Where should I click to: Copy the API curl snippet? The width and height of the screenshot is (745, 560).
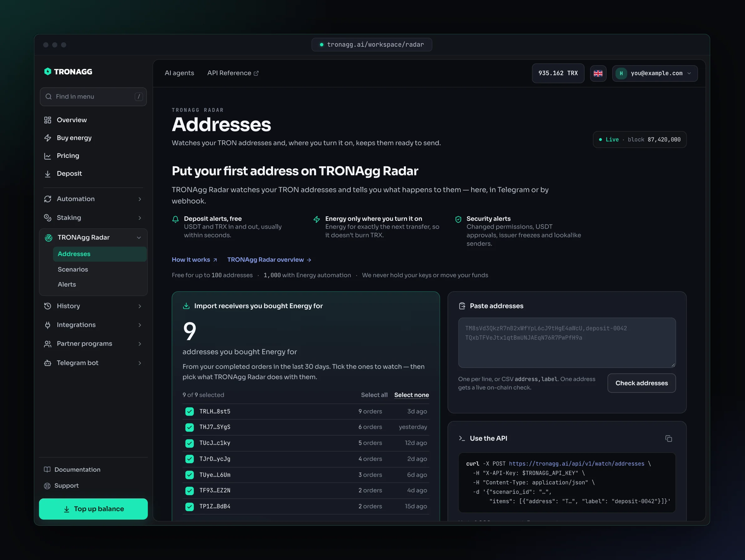tap(669, 438)
